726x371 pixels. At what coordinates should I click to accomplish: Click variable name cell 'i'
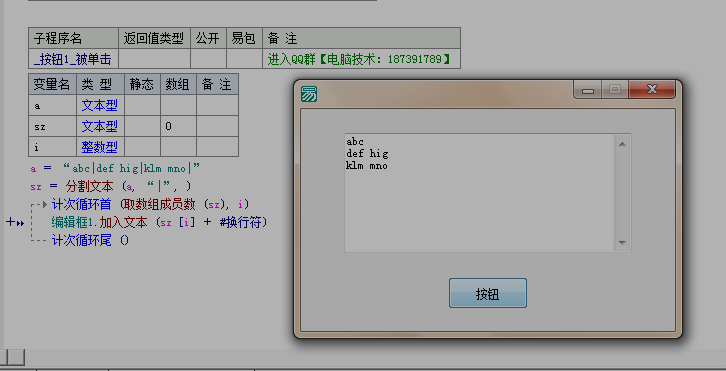(52, 147)
